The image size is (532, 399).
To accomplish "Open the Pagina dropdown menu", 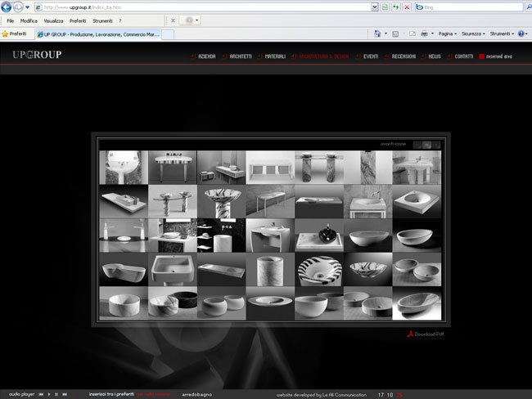I will pos(447,34).
